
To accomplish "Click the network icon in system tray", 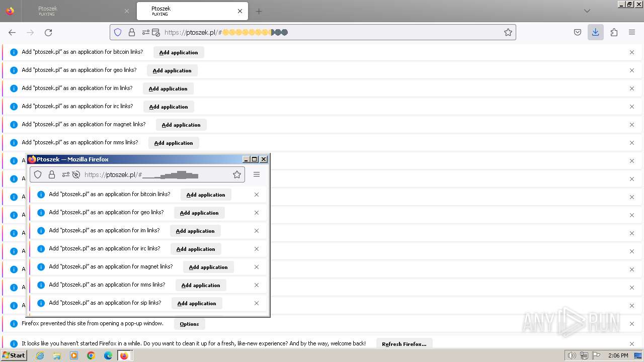I will 584,355.
